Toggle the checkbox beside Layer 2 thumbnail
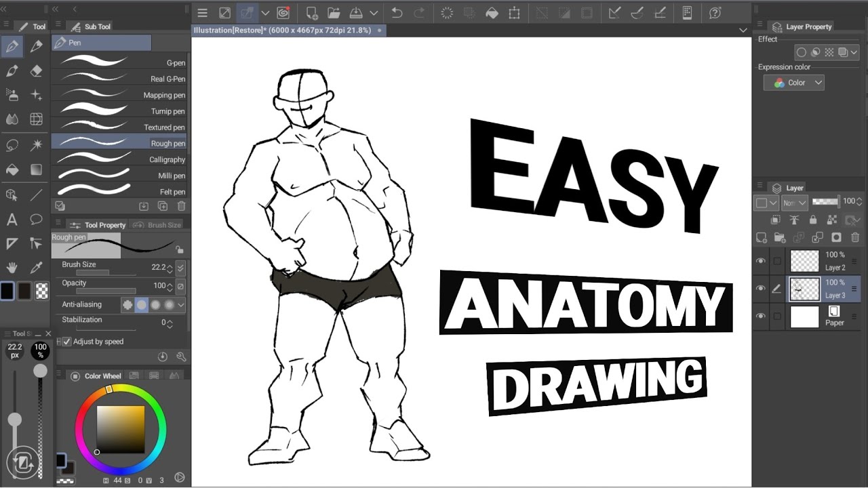868x488 pixels. point(777,261)
